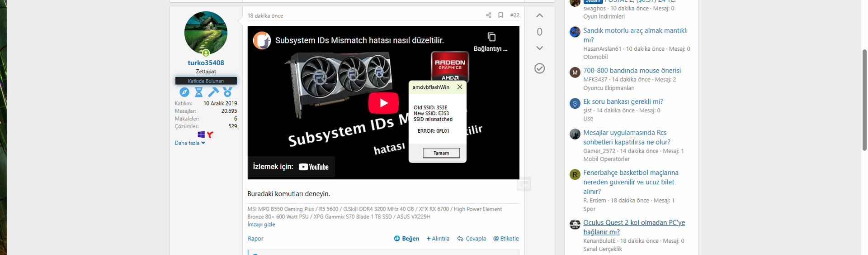The width and height of the screenshot is (868, 255).
Task: Like the post with Beğen
Action: click(x=406, y=239)
